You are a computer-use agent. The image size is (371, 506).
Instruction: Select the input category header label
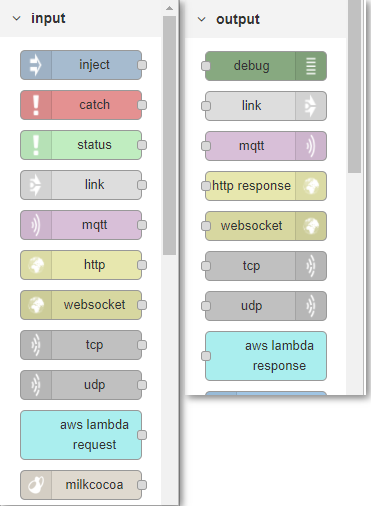(48, 18)
